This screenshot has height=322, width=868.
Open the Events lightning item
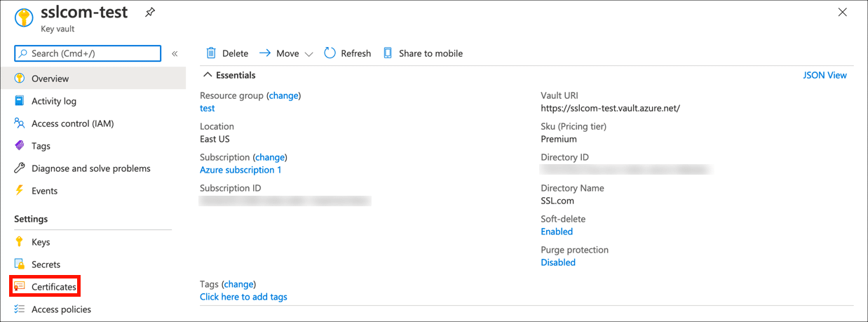pyautogui.click(x=44, y=191)
